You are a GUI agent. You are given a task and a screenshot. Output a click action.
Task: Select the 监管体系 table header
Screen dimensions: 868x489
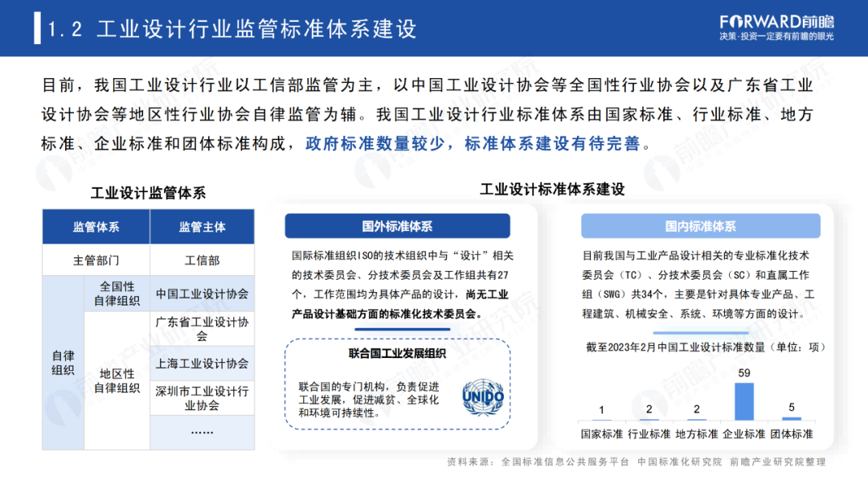tap(96, 227)
